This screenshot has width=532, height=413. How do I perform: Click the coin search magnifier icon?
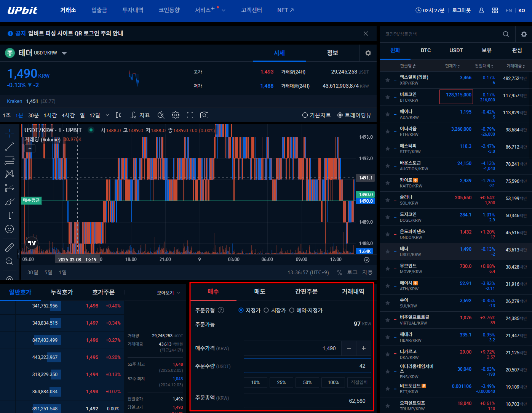pyautogui.click(x=506, y=34)
